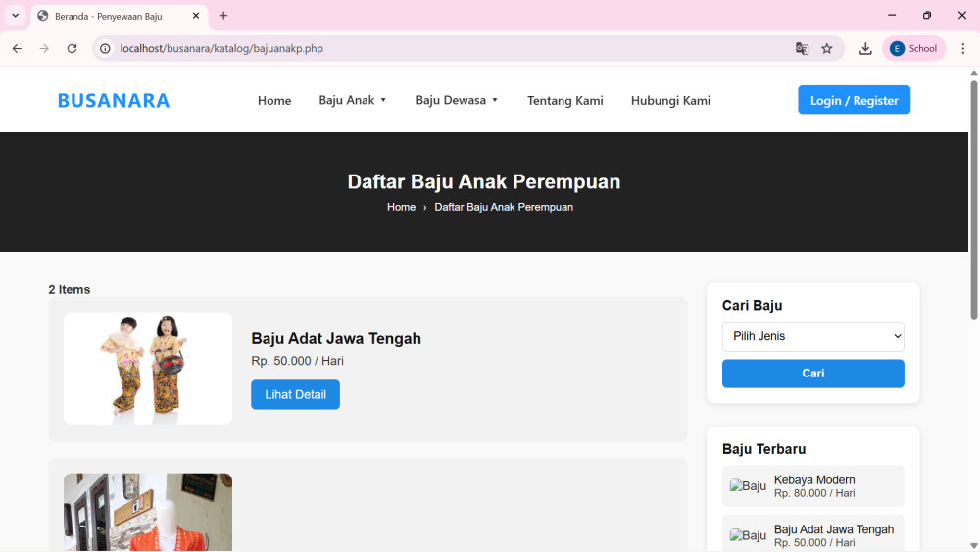Click Lihat Detail for Baju Adat Jawa Tengah
This screenshot has height=552, width=980.
pyautogui.click(x=295, y=394)
